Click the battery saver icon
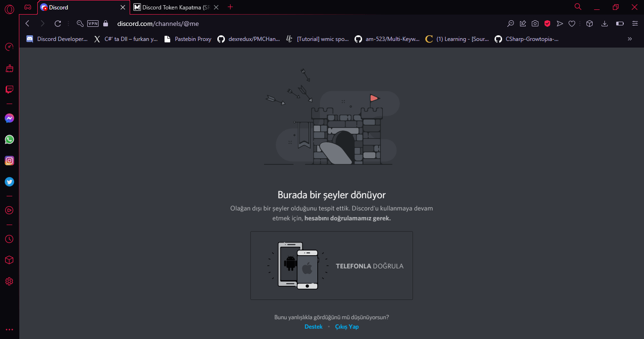This screenshot has width=644, height=339. (x=620, y=24)
